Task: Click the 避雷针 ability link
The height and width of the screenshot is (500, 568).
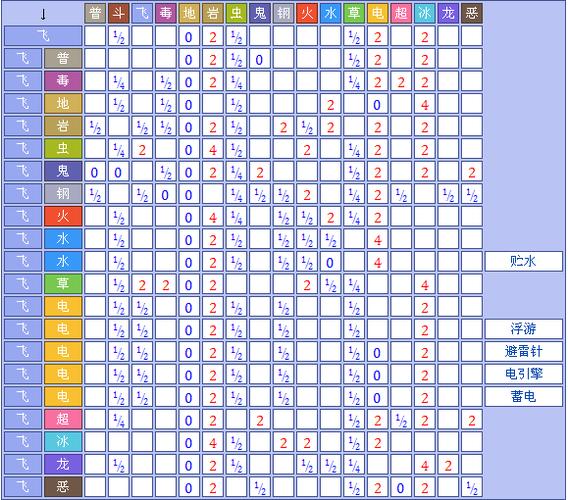Action: tap(523, 351)
